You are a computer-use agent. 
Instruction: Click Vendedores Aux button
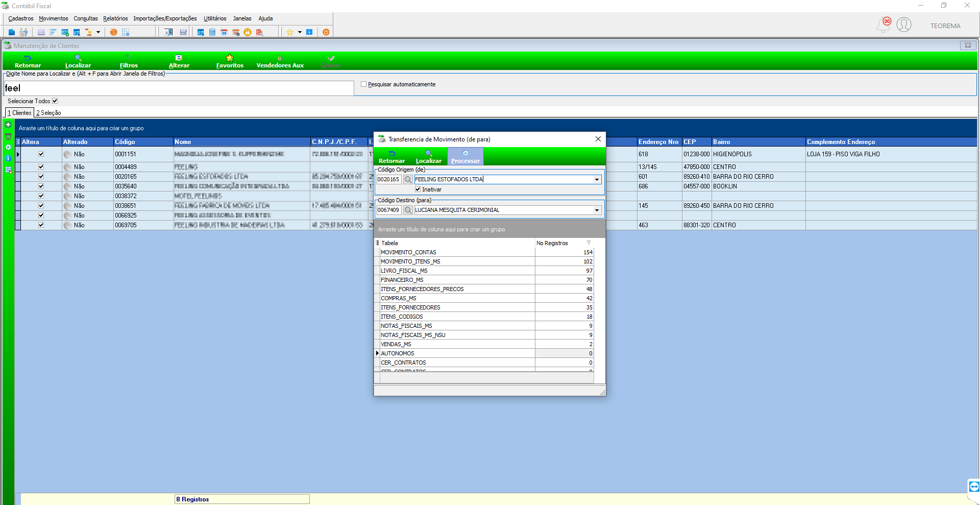280,61
